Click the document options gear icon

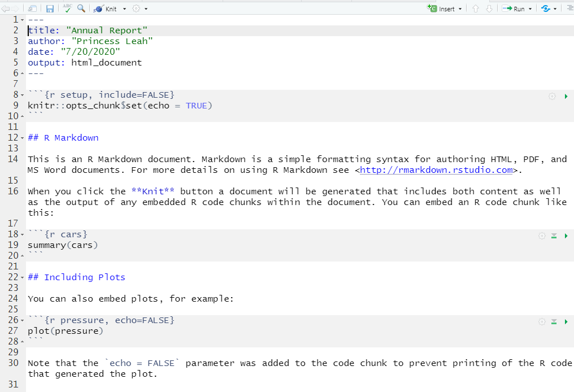pyautogui.click(x=136, y=8)
